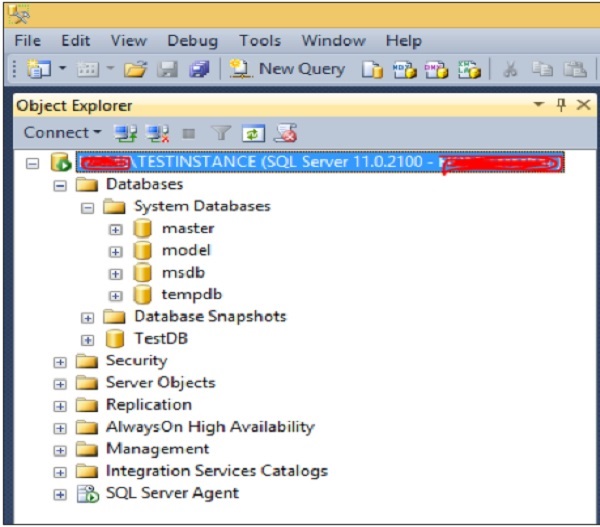
Task: Select the model database
Action: tap(186, 250)
